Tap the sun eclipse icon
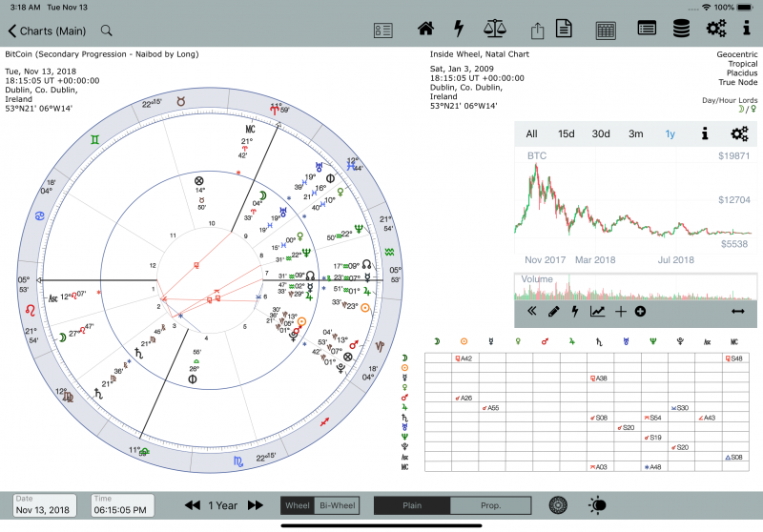Image resolution: width=763 pixels, height=532 pixels. pyautogui.click(x=597, y=505)
